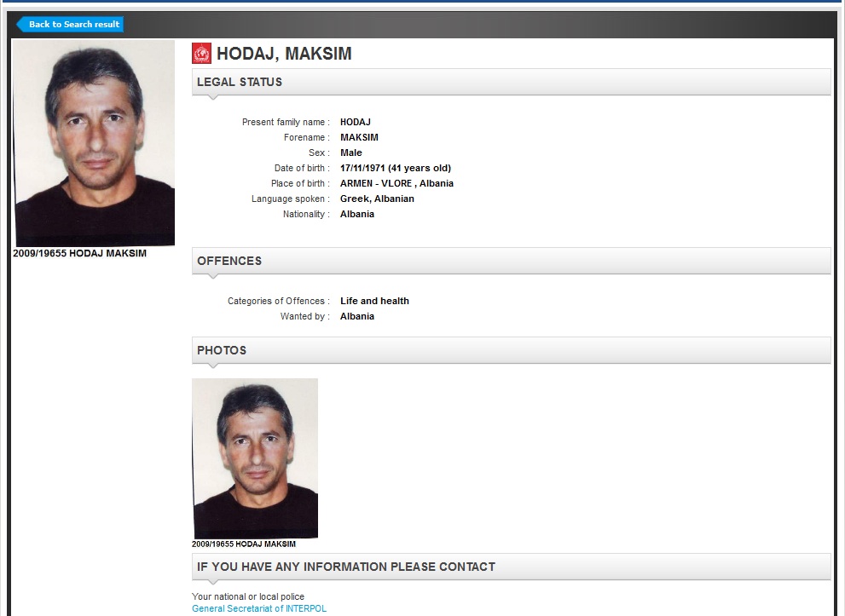Collapse the OFFENCES section header
Viewport: 845px width, 616px height.
pos(511,261)
